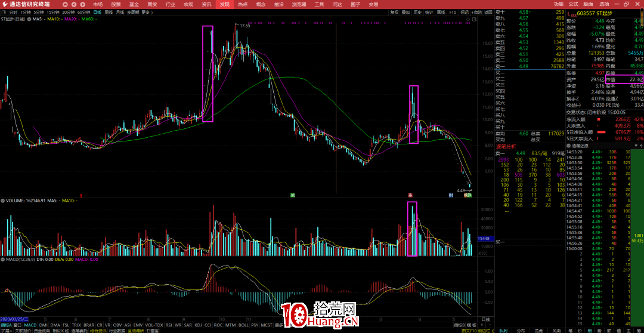This screenshot has height=333, width=644.
Task: Select the 指标A tab
Action: 6,325
